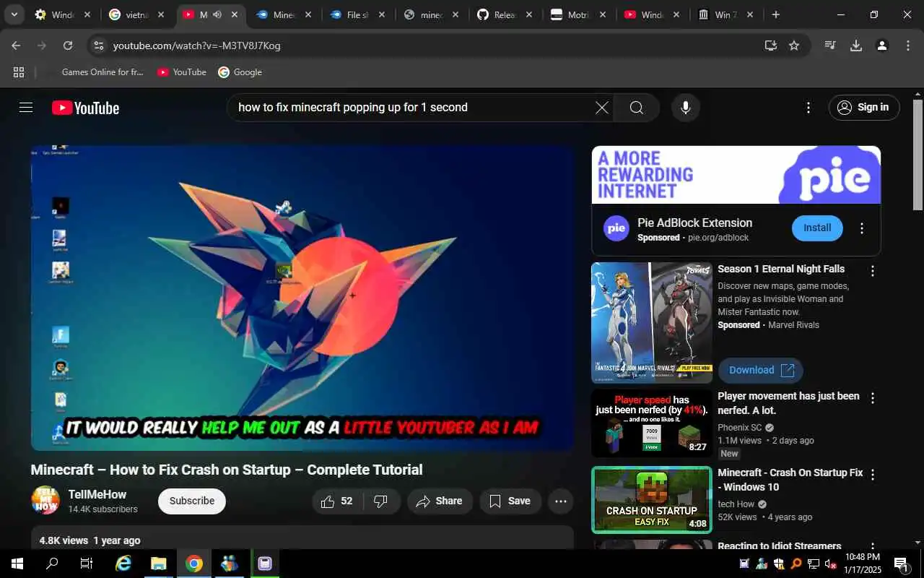Click Reacting to Idiot Streamers title
Image resolution: width=924 pixels, height=578 pixels.
[x=780, y=546]
